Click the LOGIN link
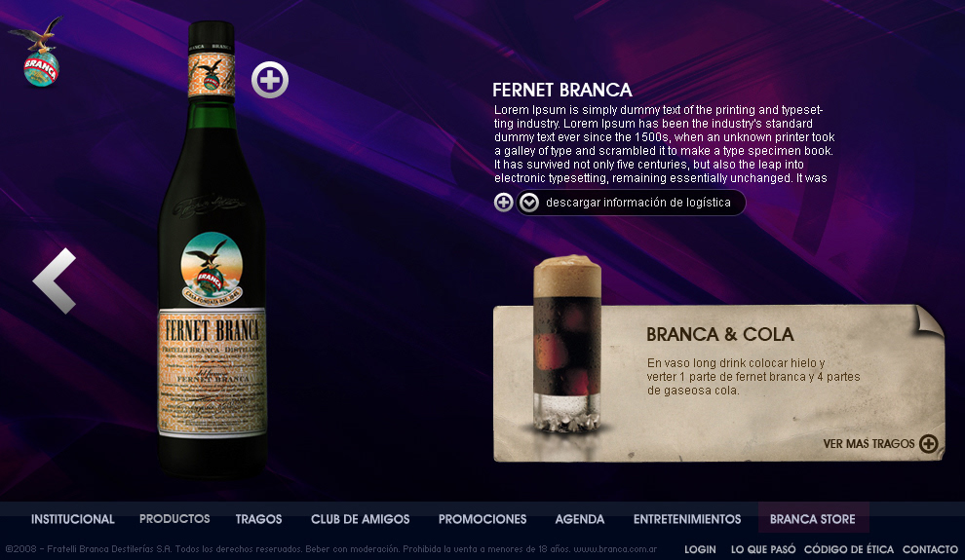The image size is (965, 560). pos(701,549)
